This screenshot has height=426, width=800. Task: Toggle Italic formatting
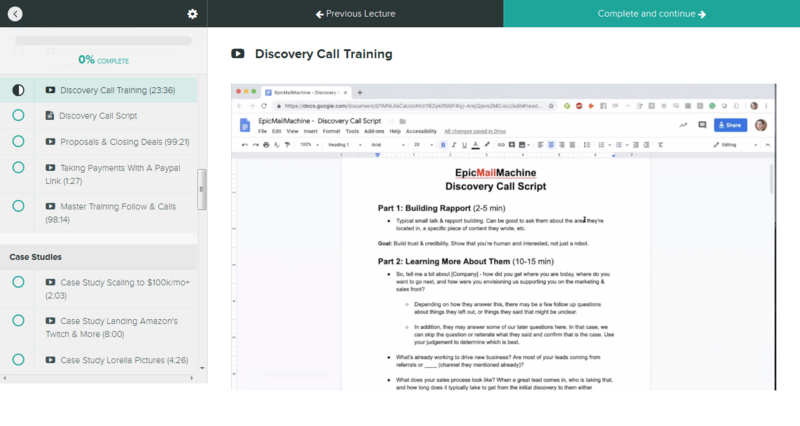(x=454, y=145)
